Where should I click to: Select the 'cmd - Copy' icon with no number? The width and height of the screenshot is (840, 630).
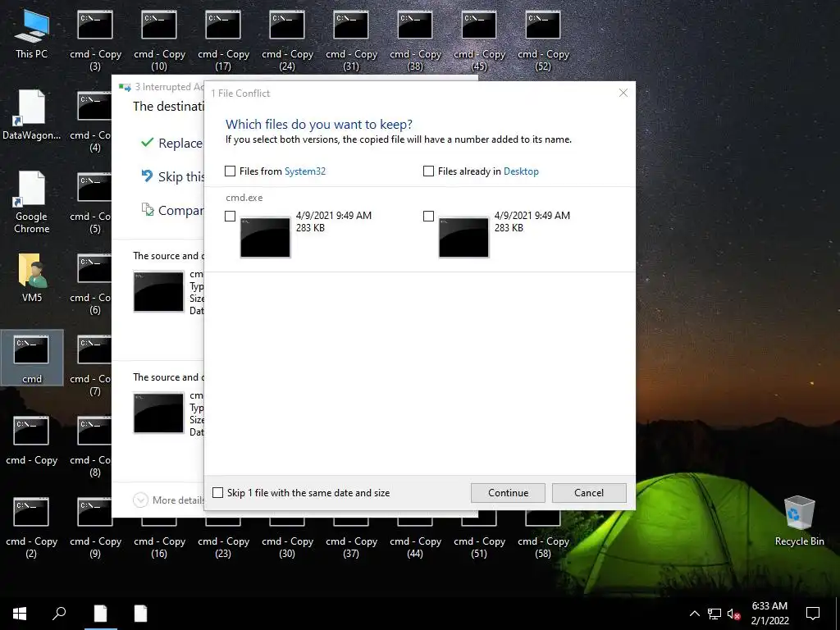(x=32, y=441)
